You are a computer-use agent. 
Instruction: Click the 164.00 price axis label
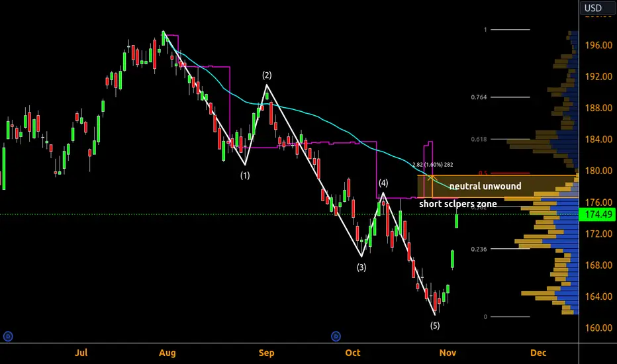[x=598, y=296]
